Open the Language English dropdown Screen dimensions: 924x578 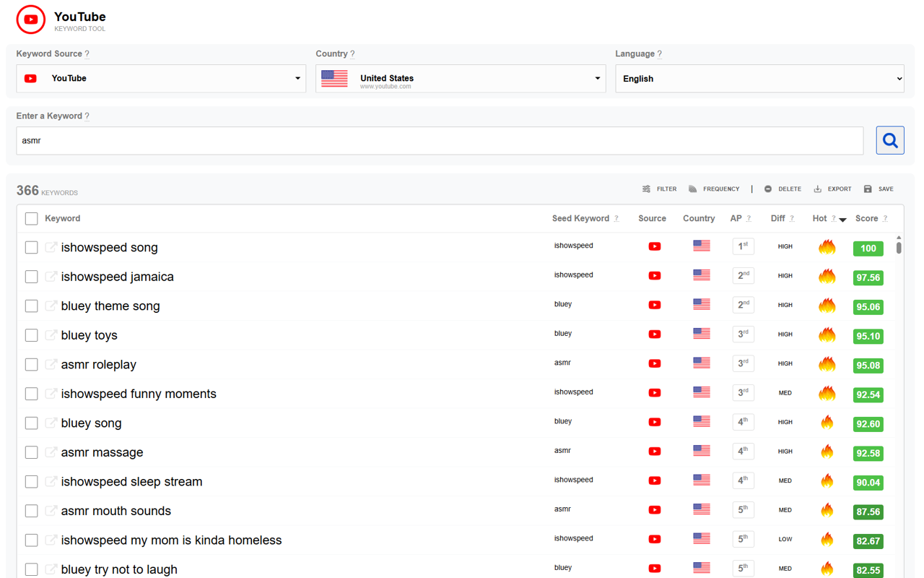coord(759,78)
